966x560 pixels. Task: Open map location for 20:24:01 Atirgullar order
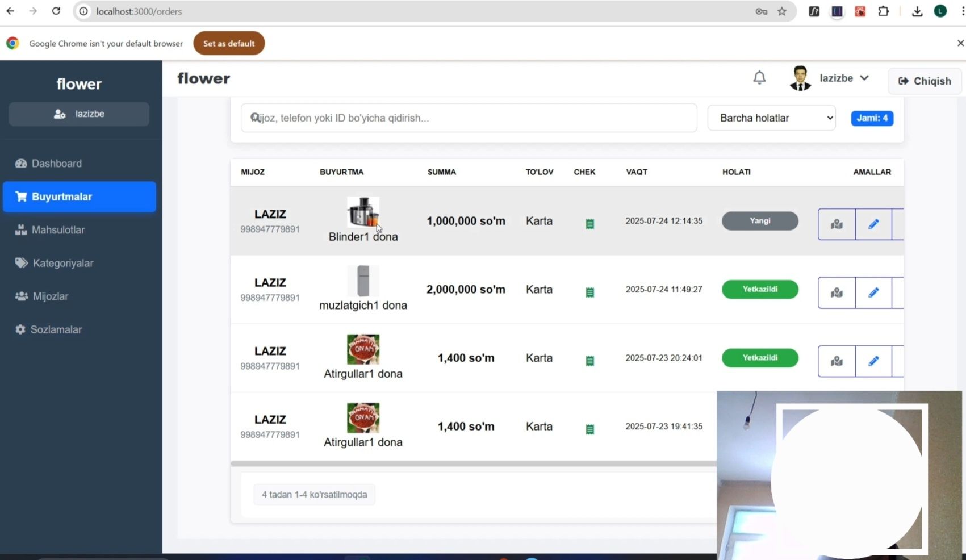point(837,361)
